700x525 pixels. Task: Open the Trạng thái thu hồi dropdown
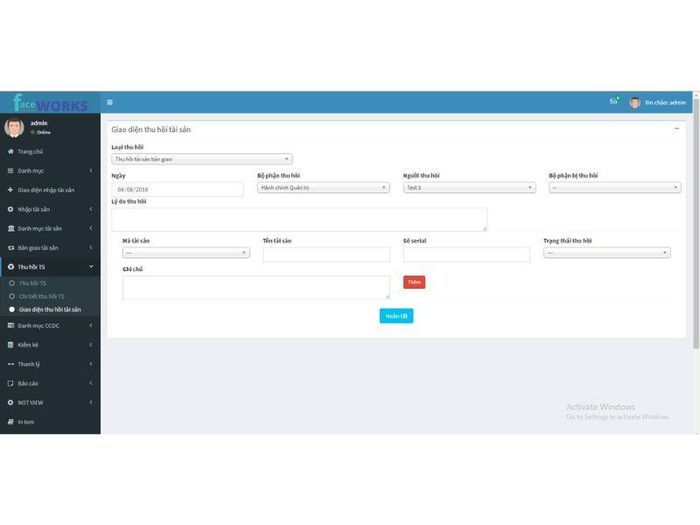tap(607, 253)
